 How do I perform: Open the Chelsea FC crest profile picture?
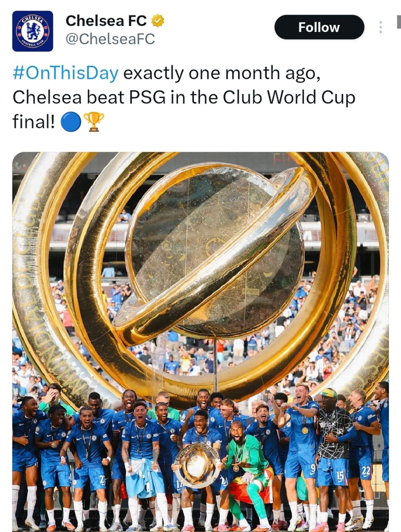point(32,31)
